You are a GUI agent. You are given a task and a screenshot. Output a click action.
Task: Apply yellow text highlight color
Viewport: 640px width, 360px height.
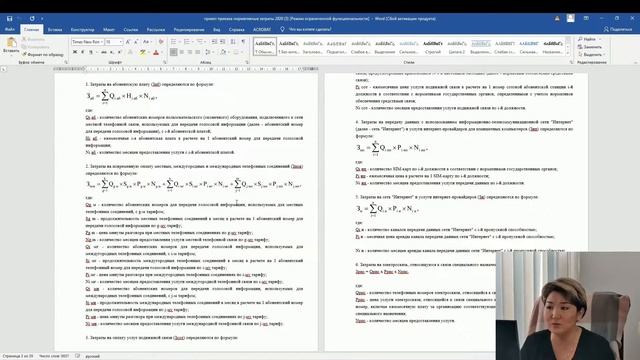pos(142,52)
